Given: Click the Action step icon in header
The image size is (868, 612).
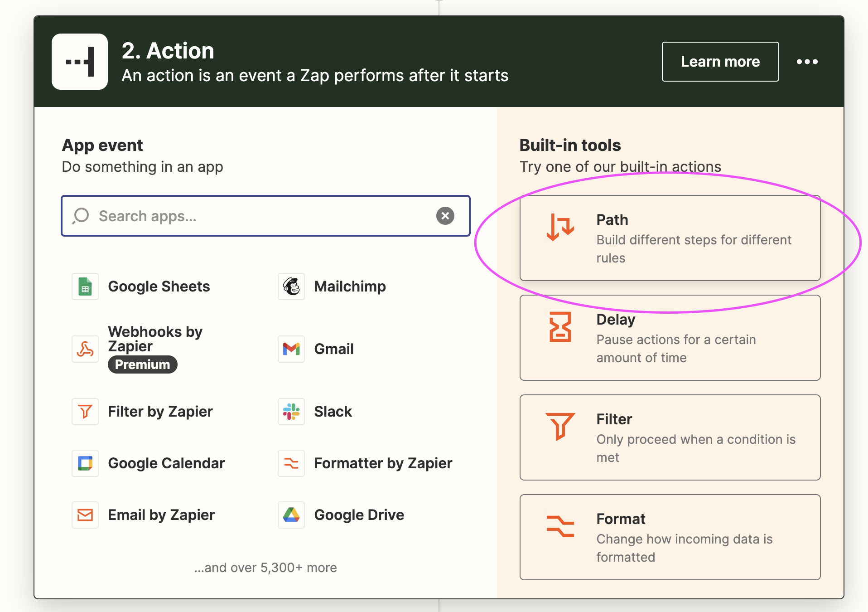Looking at the screenshot, I should (x=80, y=62).
